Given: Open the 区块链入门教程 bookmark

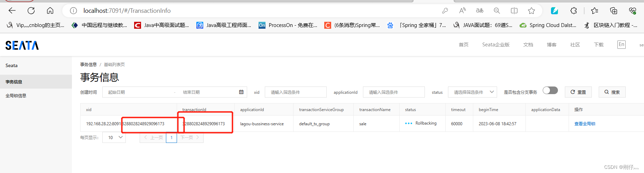Looking at the screenshot, I should pos(611,25).
